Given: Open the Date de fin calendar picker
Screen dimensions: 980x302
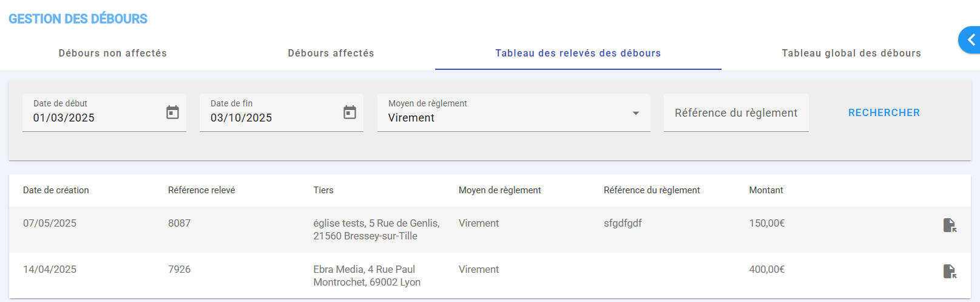Looking at the screenshot, I should point(350,112).
